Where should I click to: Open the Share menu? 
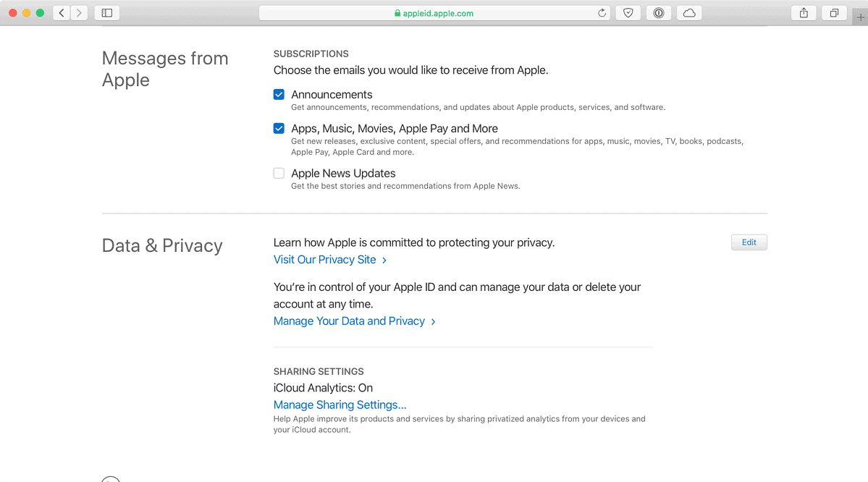(x=804, y=13)
